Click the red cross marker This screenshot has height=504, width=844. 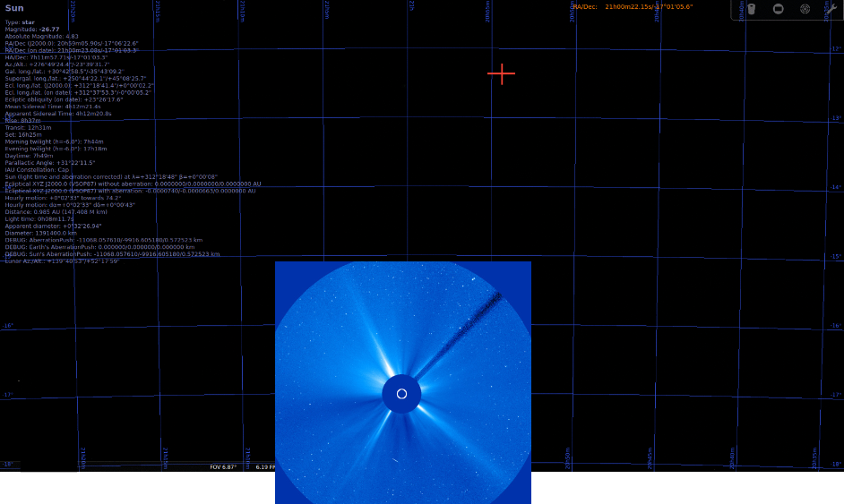pyautogui.click(x=501, y=73)
